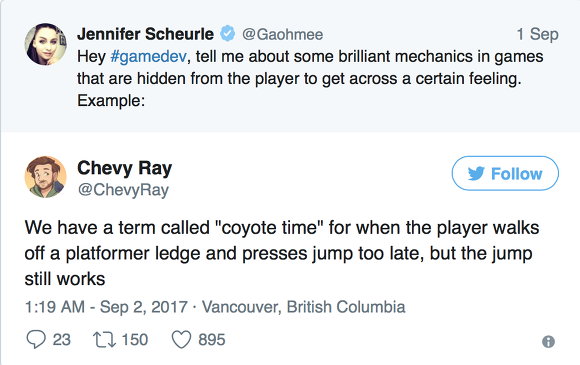The width and height of the screenshot is (580, 365).
Task: Click the 150 retweets count
Action: click(135, 339)
